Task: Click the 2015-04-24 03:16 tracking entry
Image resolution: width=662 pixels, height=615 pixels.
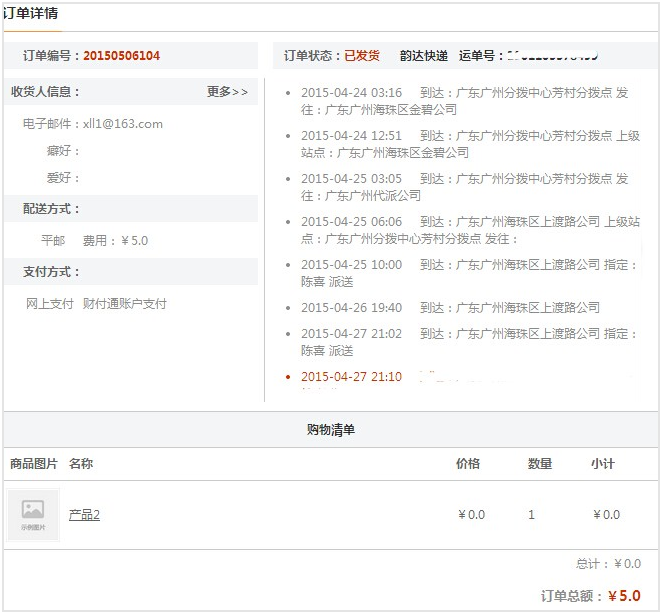Action: pyautogui.click(x=351, y=93)
